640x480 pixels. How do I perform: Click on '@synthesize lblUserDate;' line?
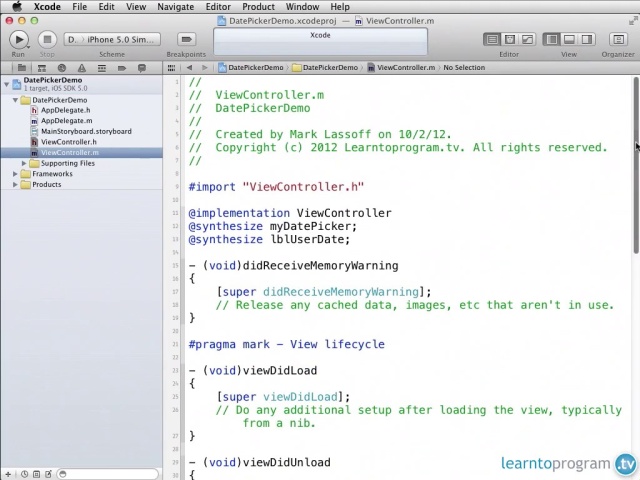269,239
